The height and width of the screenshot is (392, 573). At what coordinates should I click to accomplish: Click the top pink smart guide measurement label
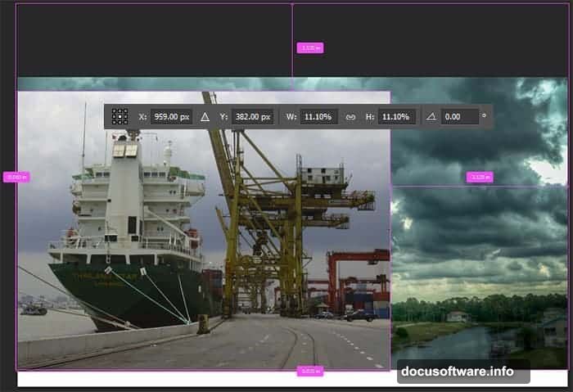pos(309,48)
